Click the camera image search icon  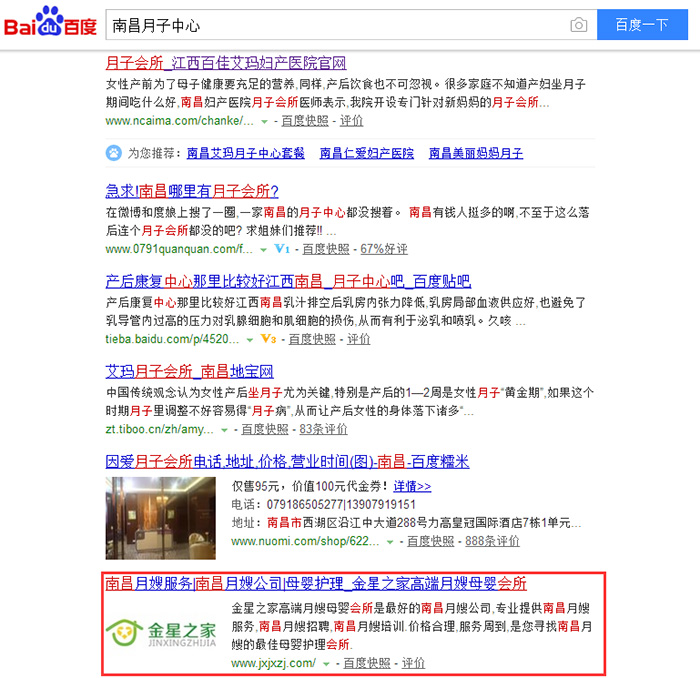point(578,25)
